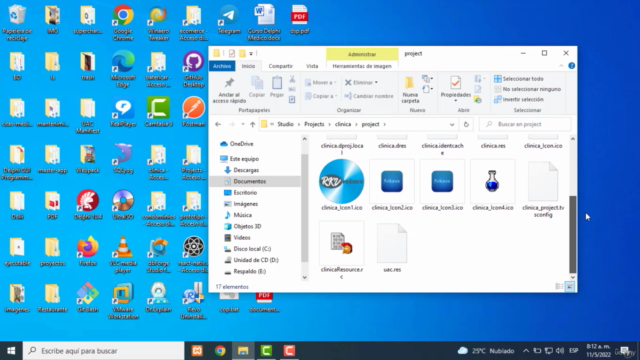Select OneDrive in navigation pane
640x360 pixels.
[x=237, y=144]
